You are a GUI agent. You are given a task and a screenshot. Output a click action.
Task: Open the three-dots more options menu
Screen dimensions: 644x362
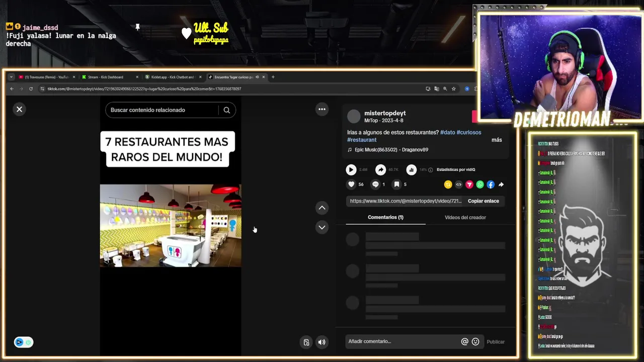click(x=322, y=109)
